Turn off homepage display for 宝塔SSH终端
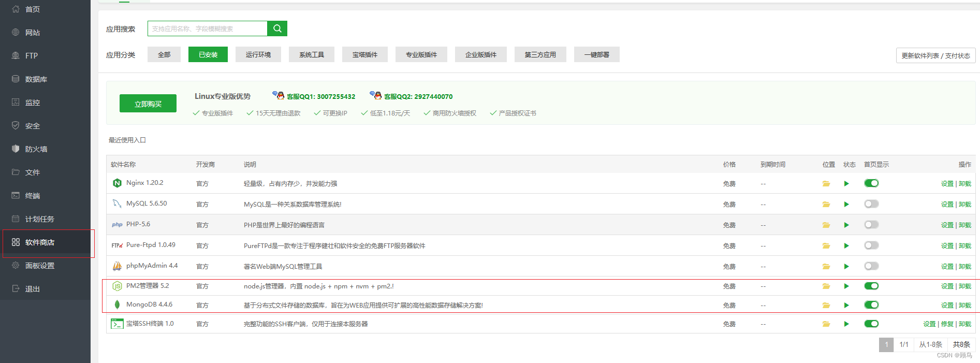This screenshot has height=363, width=980. 871,324
